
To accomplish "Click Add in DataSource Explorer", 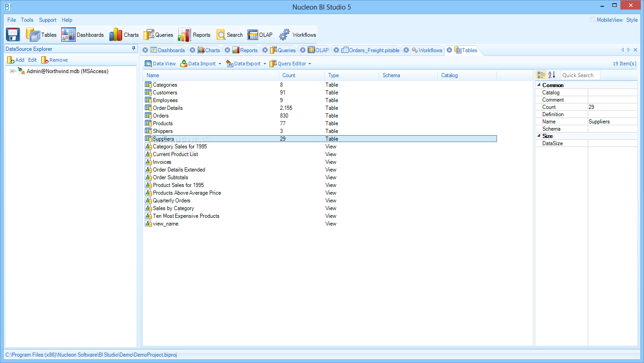I will [x=16, y=60].
